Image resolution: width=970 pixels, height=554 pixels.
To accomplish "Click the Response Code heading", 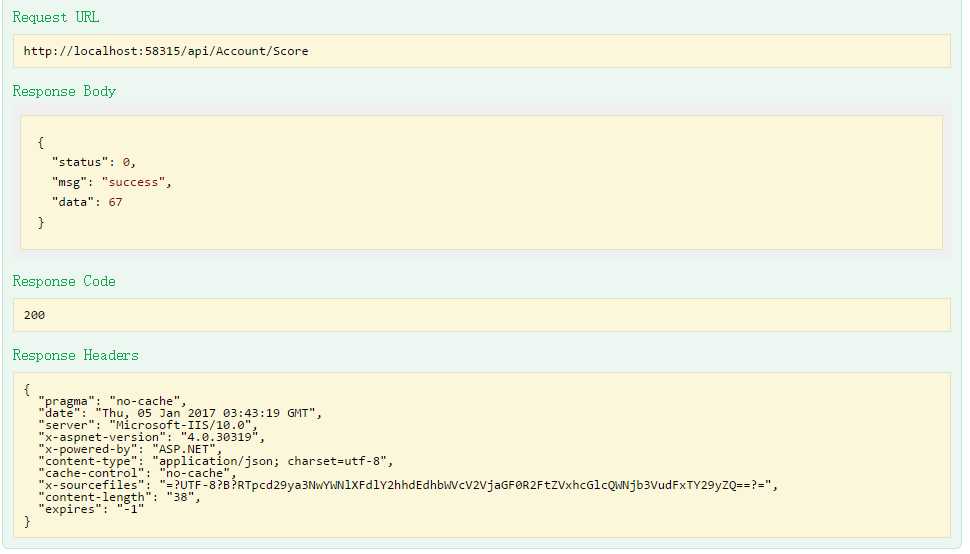I will [64, 281].
